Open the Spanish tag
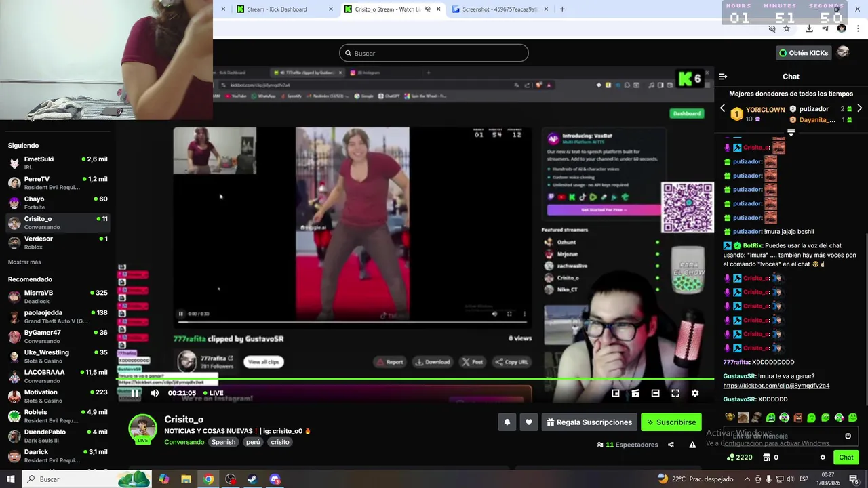This screenshot has height=488, width=868. 223,442
